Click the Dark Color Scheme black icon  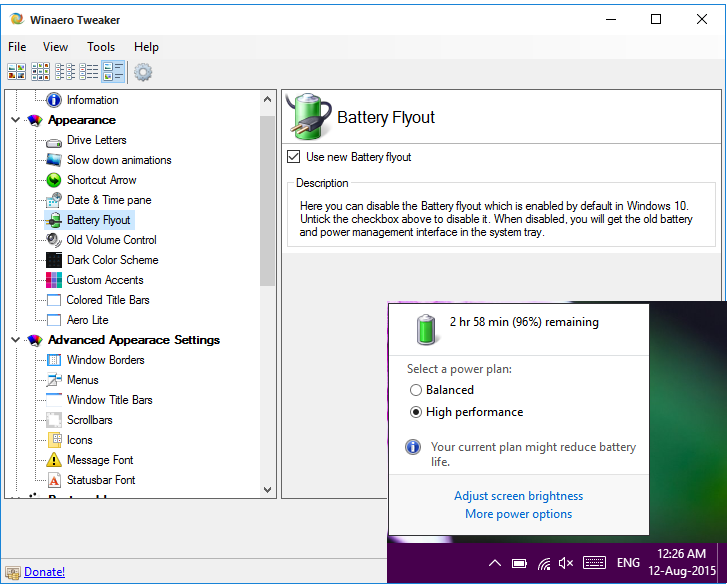pos(54,260)
